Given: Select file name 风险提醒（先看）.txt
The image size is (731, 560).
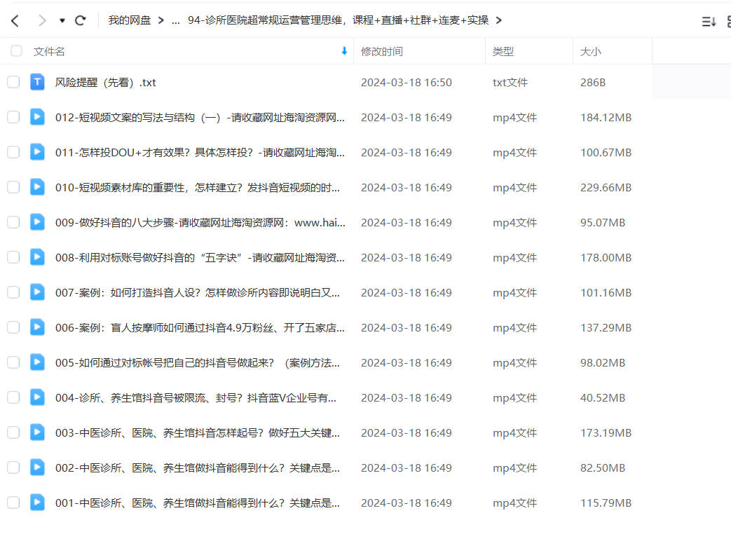Looking at the screenshot, I should 105,83.
